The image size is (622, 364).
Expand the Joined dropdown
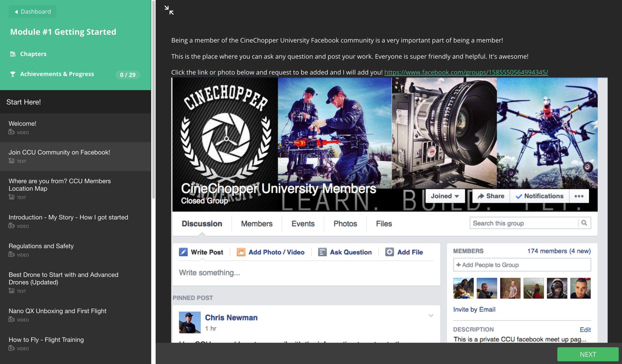click(445, 196)
